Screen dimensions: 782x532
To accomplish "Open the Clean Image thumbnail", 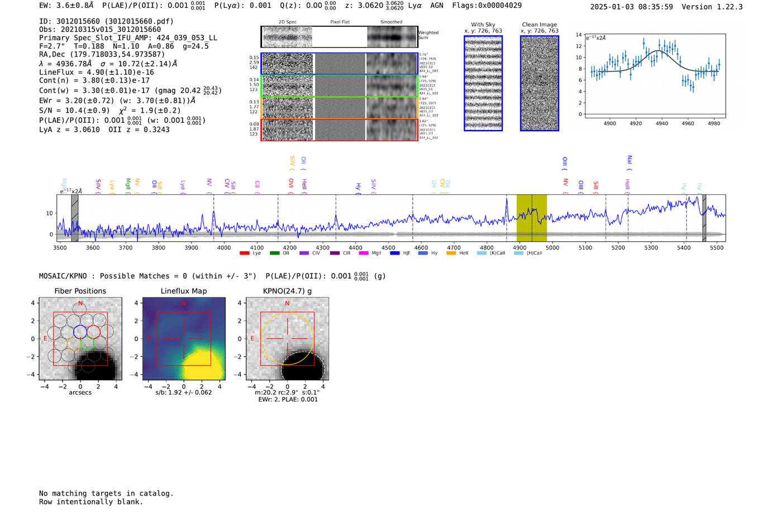I will (x=539, y=83).
